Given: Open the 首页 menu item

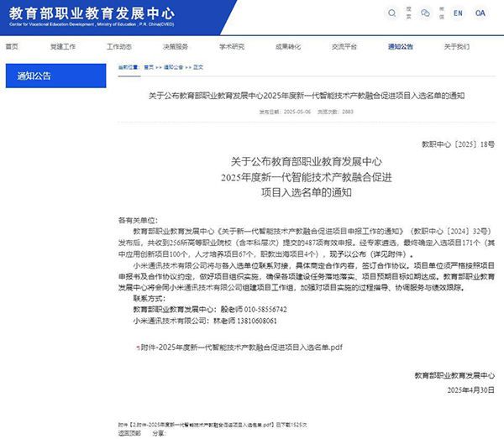Looking at the screenshot, I should [x=12, y=47].
